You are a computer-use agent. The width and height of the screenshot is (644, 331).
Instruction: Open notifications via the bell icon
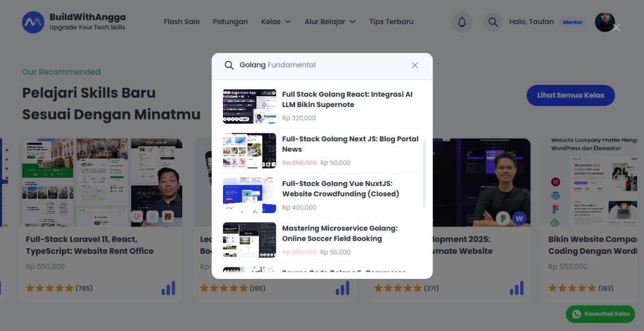(462, 22)
